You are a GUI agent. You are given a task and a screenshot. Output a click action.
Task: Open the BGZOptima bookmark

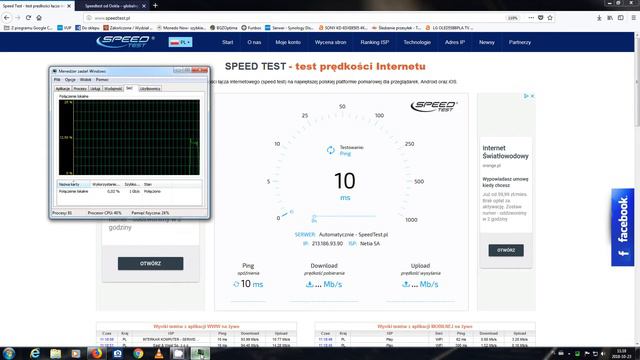(x=224, y=28)
